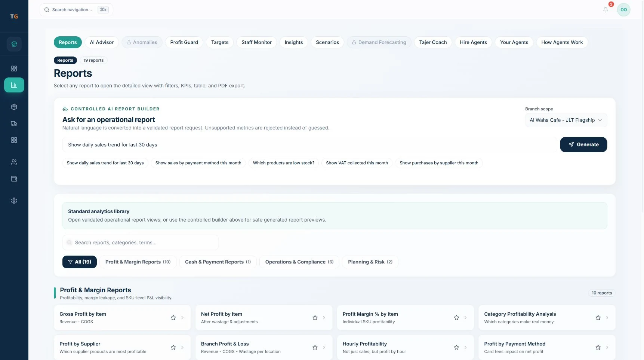Open the Hire Agents tab

473,42
